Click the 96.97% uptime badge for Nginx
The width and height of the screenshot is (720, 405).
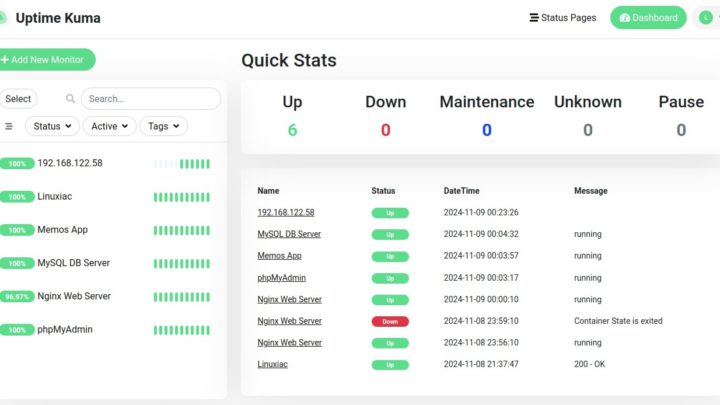tap(17, 297)
